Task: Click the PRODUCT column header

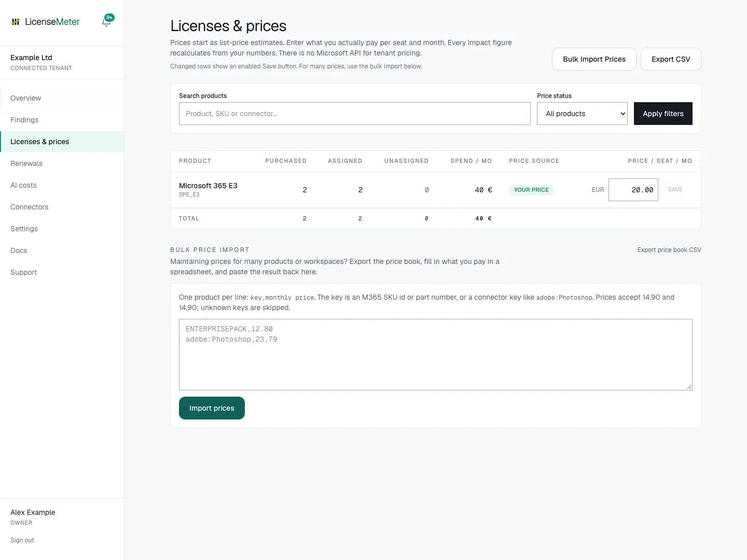Action: point(195,161)
